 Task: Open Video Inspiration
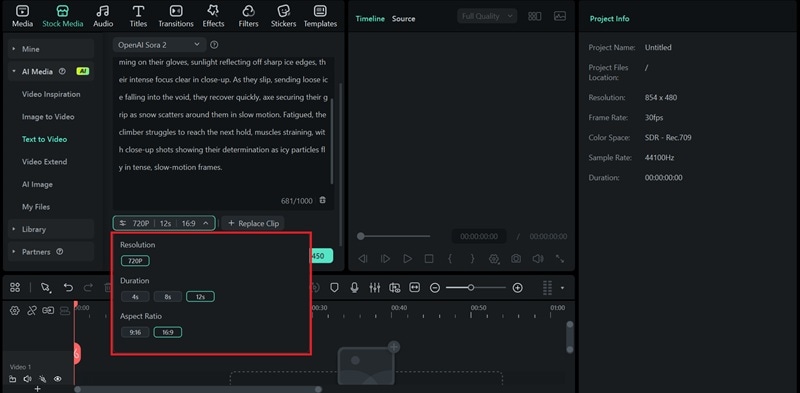[x=51, y=94]
